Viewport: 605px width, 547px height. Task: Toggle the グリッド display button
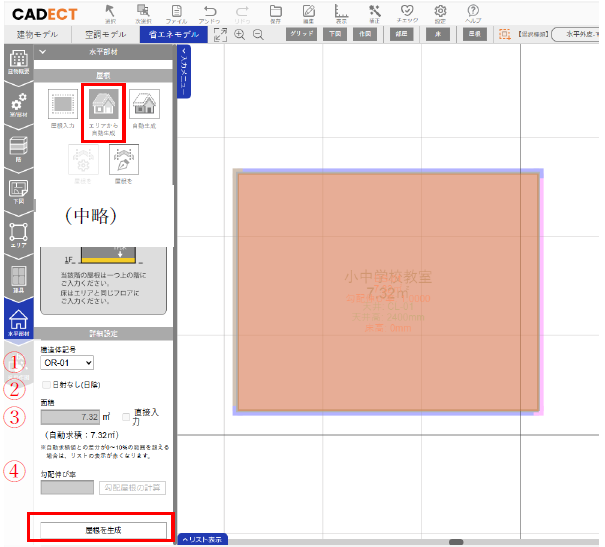pos(300,34)
